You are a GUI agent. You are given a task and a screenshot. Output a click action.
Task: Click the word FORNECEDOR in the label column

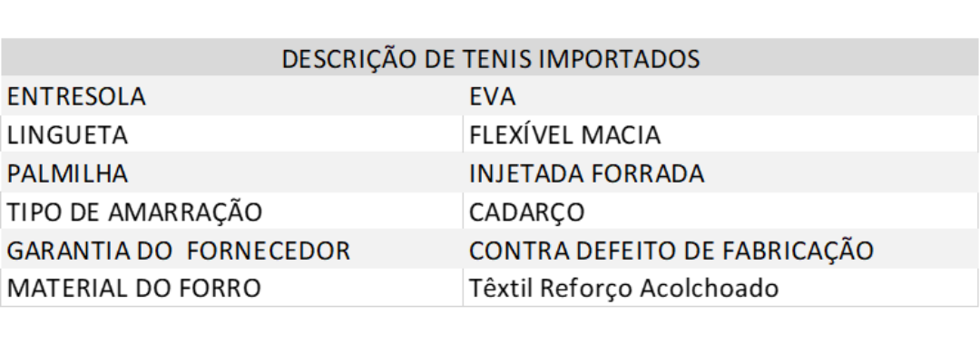[x=269, y=250]
